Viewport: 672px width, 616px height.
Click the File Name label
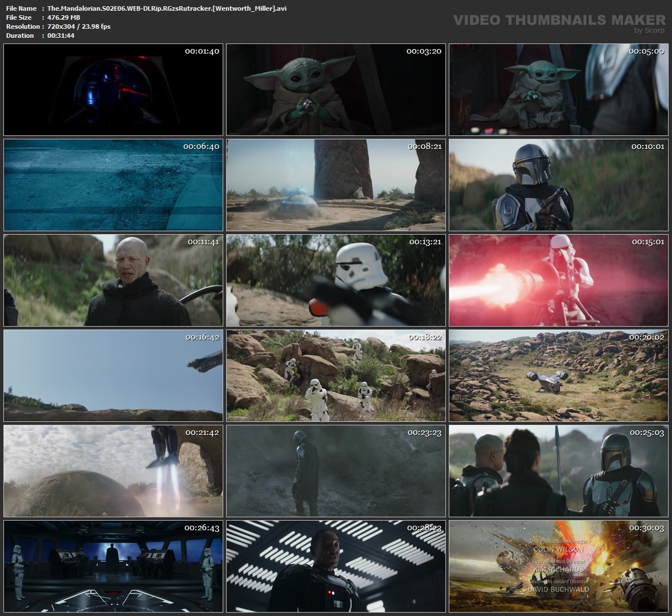[21, 8]
